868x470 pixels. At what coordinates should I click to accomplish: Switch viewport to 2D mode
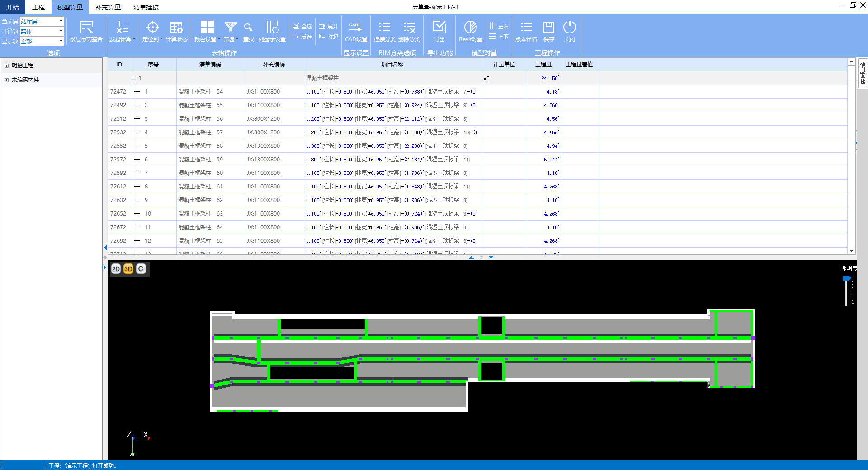[x=116, y=269]
